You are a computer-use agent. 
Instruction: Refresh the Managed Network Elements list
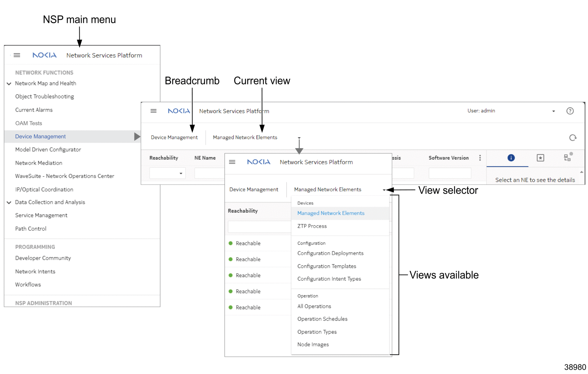pyautogui.click(x=573, y=138)
